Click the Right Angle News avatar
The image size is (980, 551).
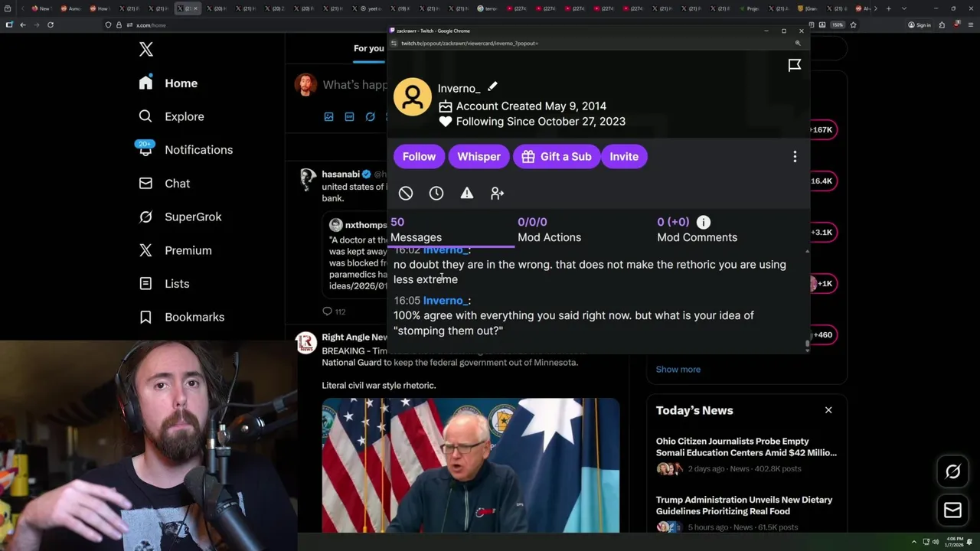point(306,343)
